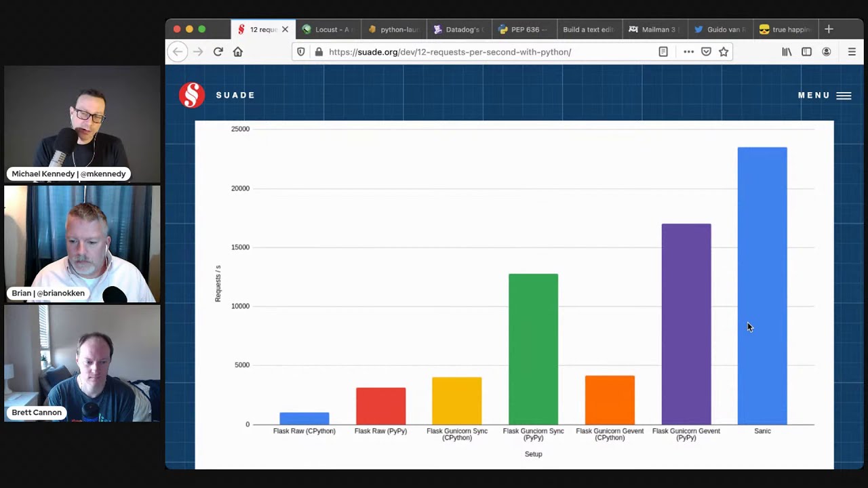Open the Library bookmarks icon
The image size is (868, 488).
coord(787,52)
